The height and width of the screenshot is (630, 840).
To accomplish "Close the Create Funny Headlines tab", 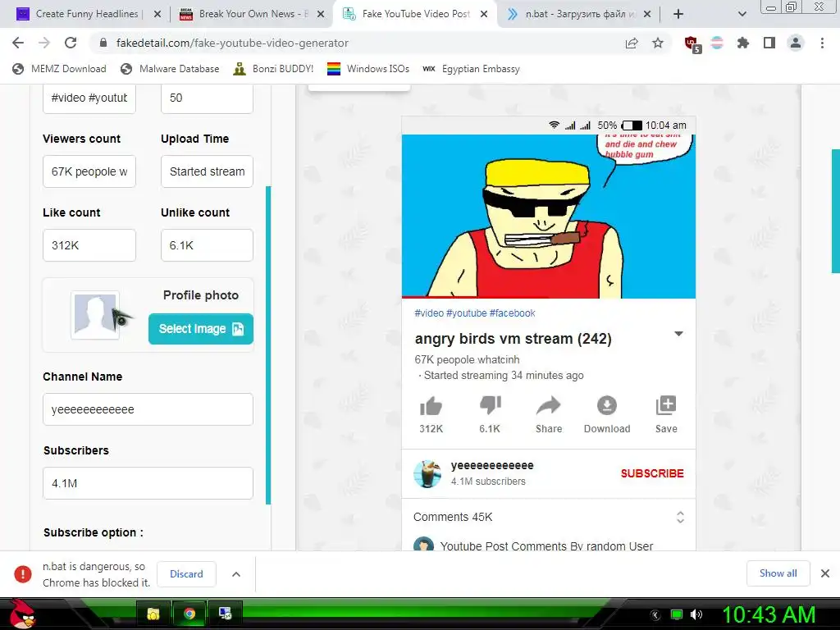I will click(157, 15).
